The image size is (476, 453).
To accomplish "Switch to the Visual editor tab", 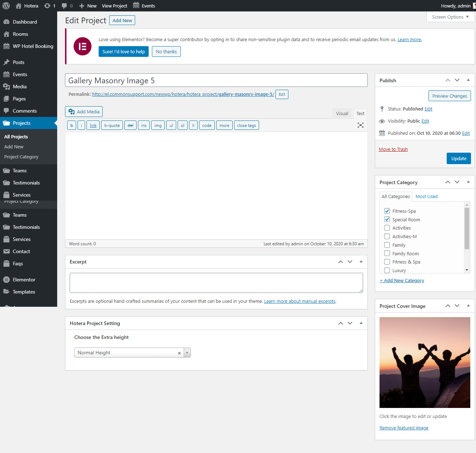I will point(342,113).
